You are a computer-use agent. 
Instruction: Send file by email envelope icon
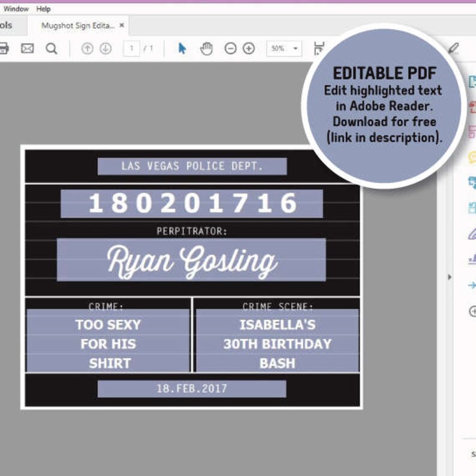28,49
